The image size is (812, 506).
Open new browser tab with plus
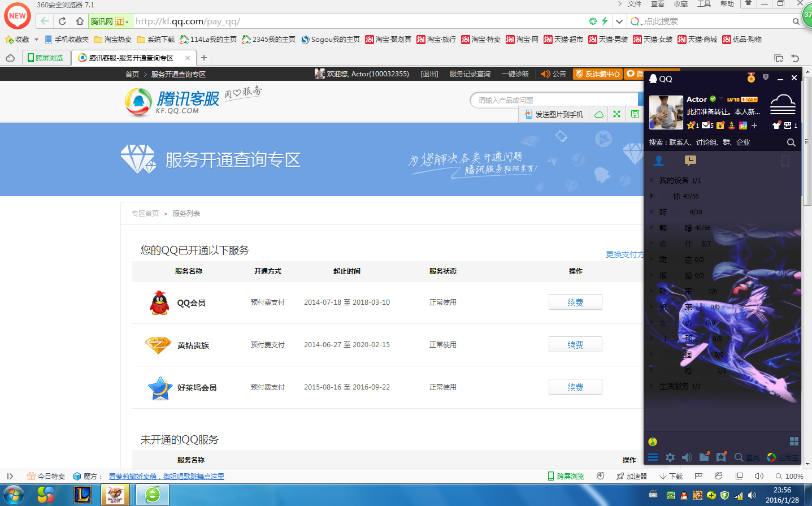(x=204, y=58)
